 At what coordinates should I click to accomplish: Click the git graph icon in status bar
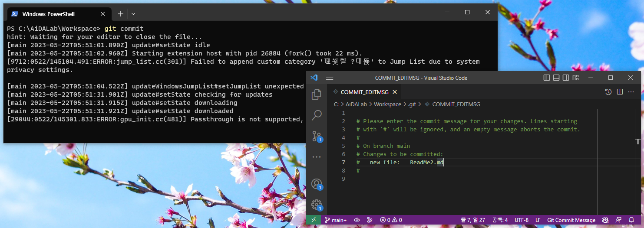coord(370,220)
